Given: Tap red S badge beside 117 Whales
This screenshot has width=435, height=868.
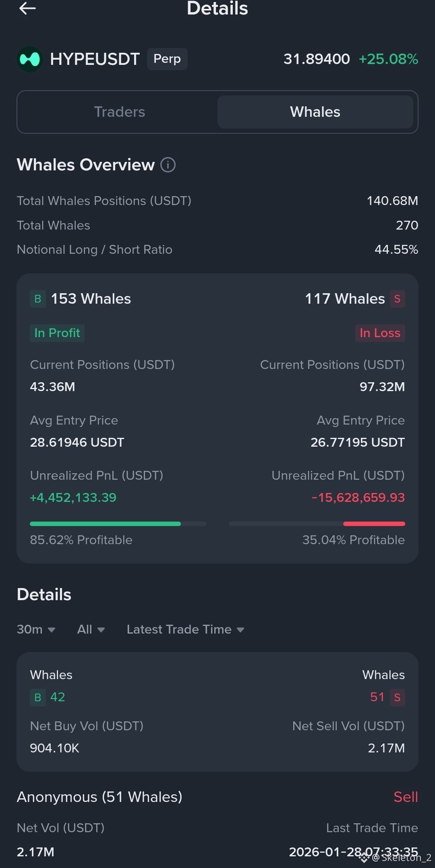Looking at the screenshot, I should click(x=397, y=299).
